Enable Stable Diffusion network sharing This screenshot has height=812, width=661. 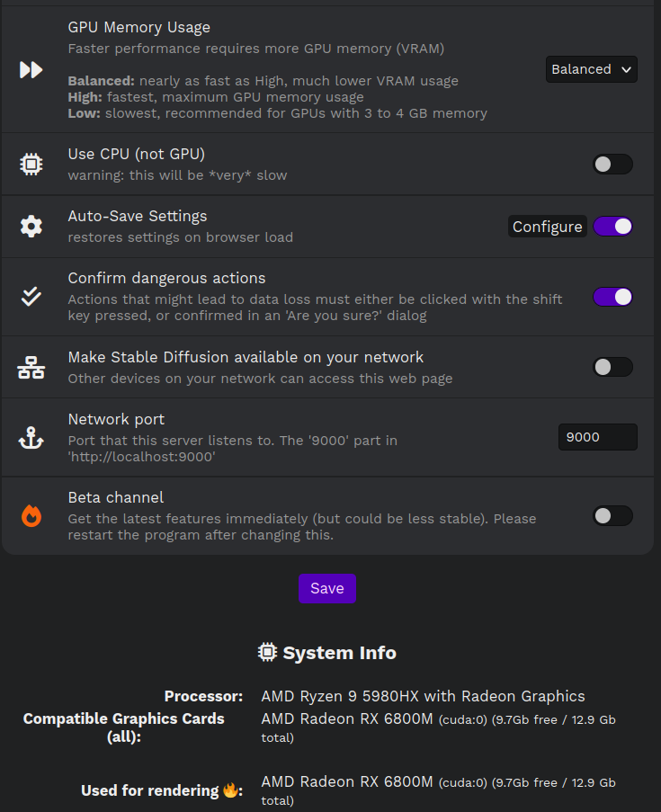pyautogui.click(x=612, y=367)
